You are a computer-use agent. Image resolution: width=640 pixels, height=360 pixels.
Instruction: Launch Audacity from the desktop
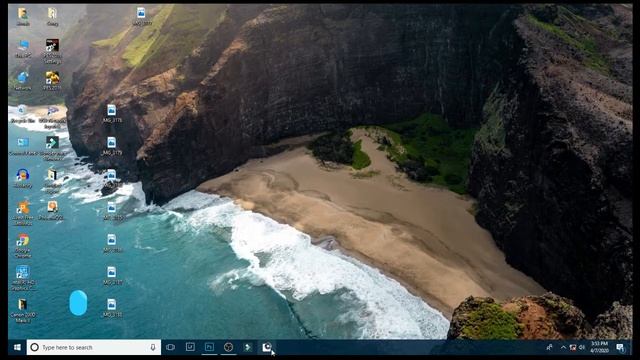click(x=23, y=178)
